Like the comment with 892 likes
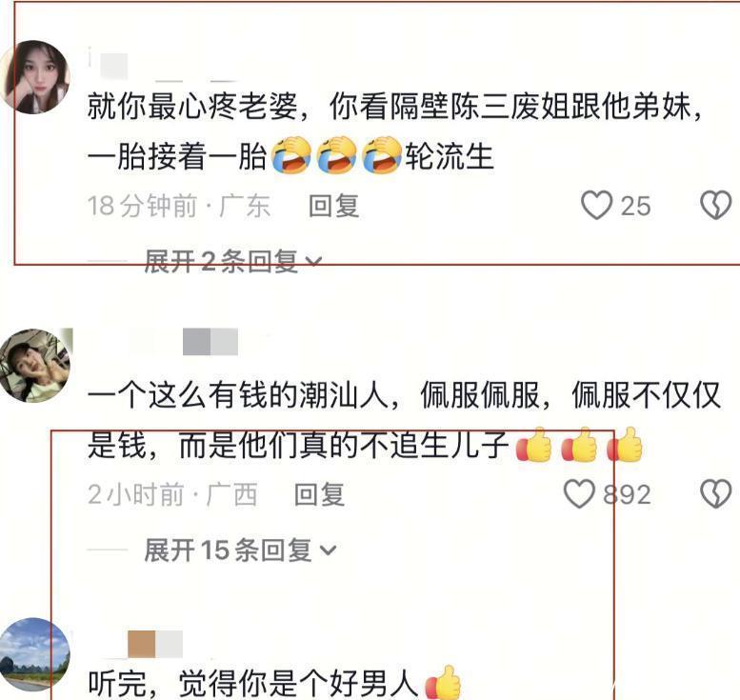The height and width of the screenshot is (700, 740). point(579,493)
